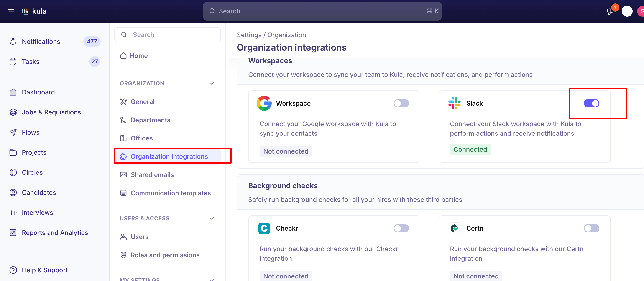Click the Tasks count badge 27
Image resolution: width=644 pixels, height=281 pixels.
click(x=95, y=62)
